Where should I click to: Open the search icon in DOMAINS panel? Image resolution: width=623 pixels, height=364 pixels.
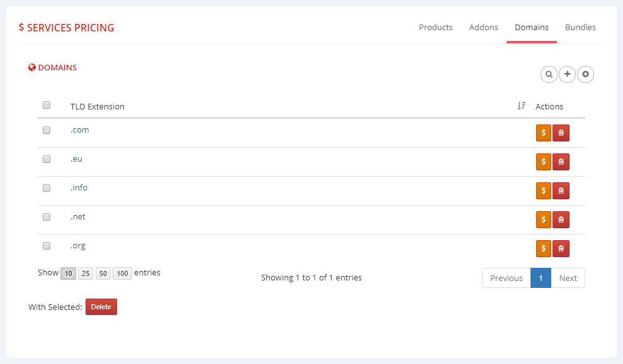pos(549,74)
